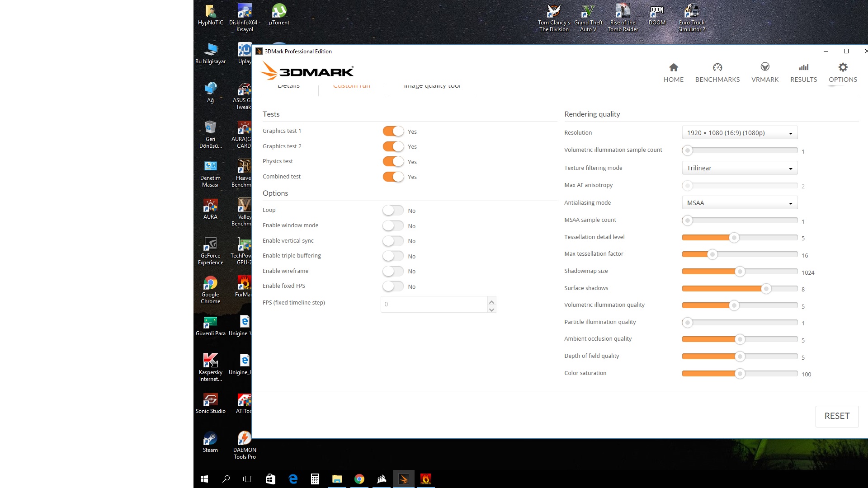Open taskbar search magnifier

point(226,479)
